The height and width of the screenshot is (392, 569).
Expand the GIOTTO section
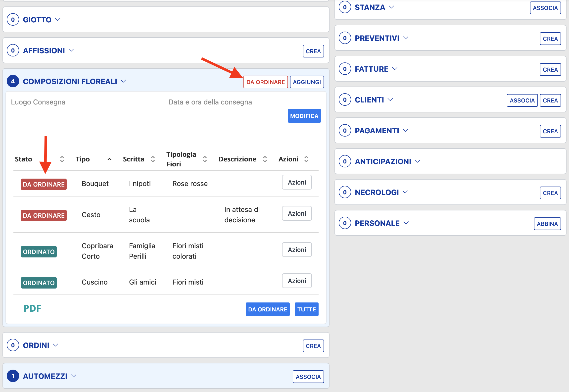(58, 20)
